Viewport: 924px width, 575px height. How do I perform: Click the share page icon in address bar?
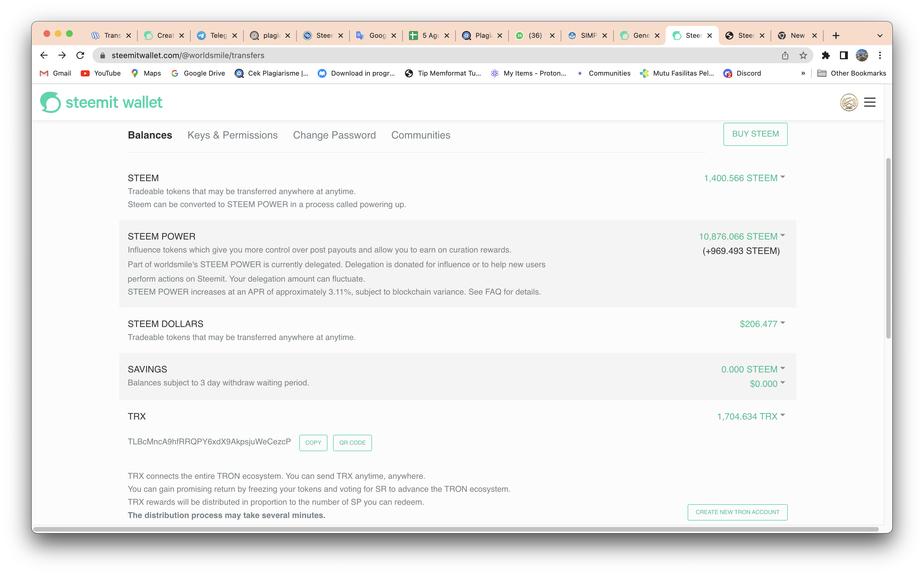785,56
